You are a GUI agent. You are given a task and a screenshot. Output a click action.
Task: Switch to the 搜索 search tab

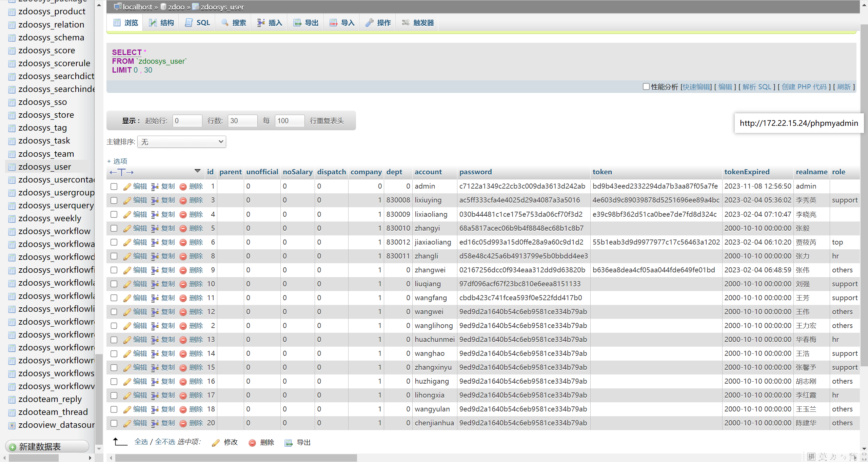(234, 23)
